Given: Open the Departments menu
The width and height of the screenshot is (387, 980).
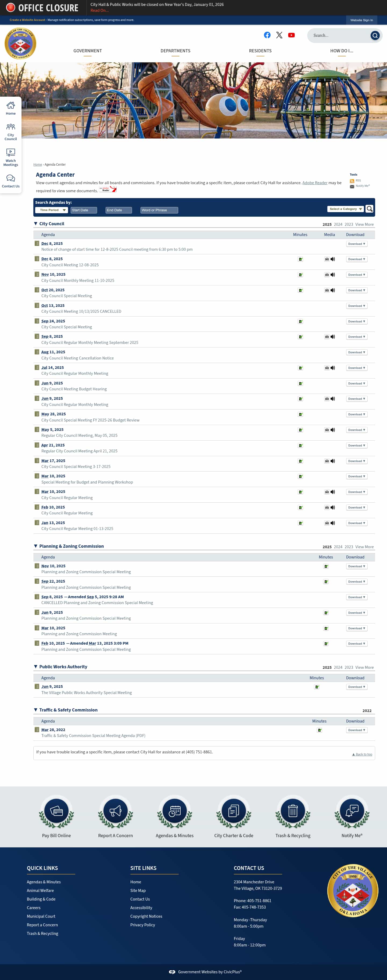Looking at the screenshot, I should pyautogui.click(x=175, y=51).
